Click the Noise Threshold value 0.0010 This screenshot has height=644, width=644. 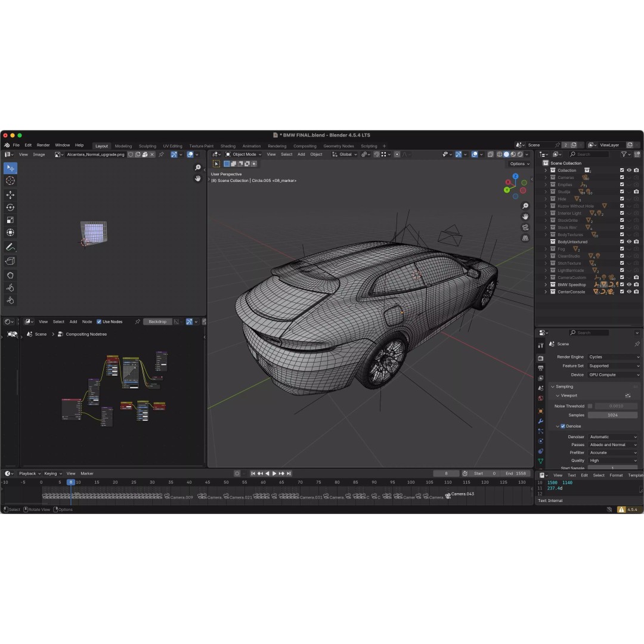coord(616,406)
